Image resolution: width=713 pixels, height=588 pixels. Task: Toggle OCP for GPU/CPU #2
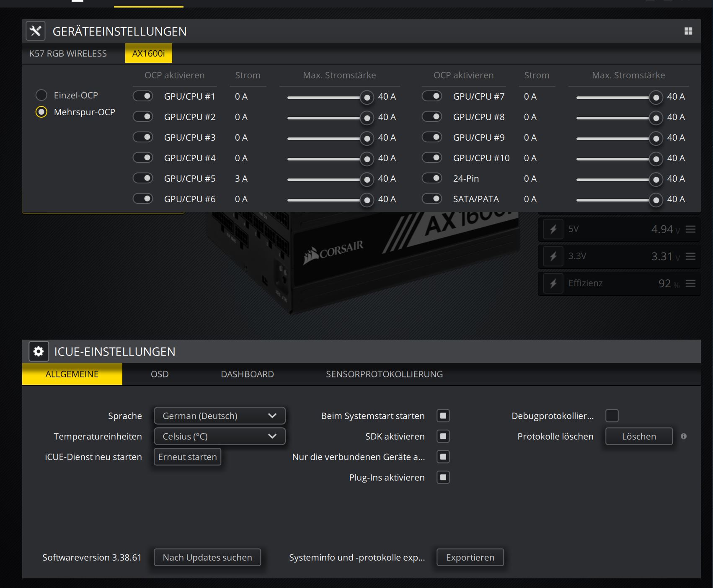point(143,116)
